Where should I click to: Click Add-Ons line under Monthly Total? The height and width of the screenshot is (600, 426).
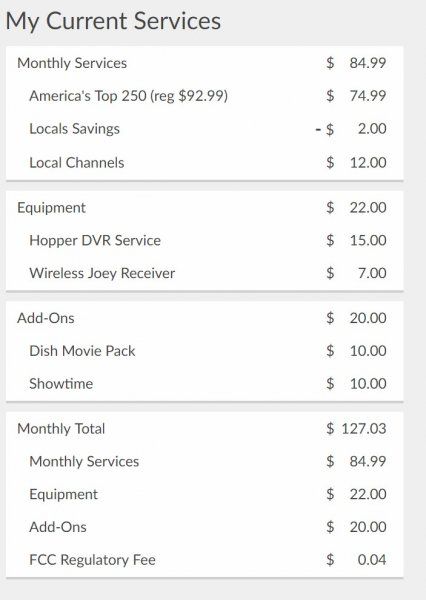tap(204, 527)
